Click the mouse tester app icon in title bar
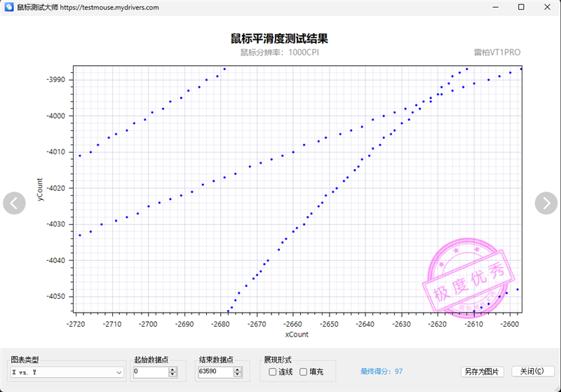 tap(9, 7)
